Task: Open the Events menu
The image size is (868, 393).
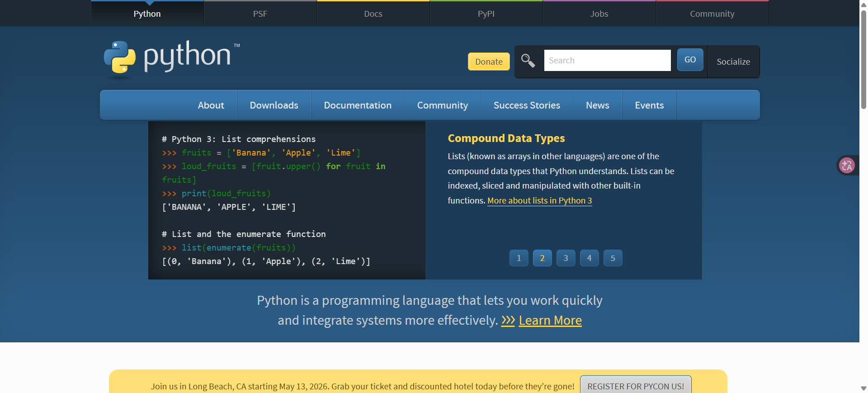Action: pyautogui.click(x=649, y=105)
